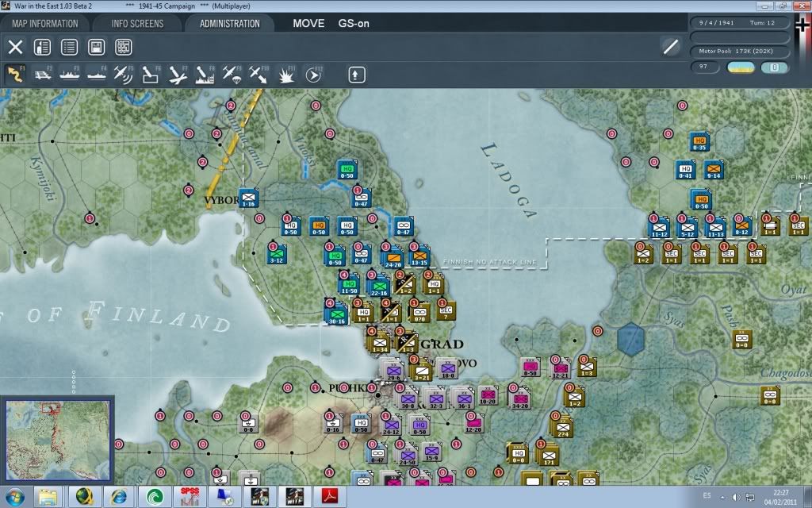812x508 pixels.
Task: Open the Info Screens tab
Action: click(137, 23)
